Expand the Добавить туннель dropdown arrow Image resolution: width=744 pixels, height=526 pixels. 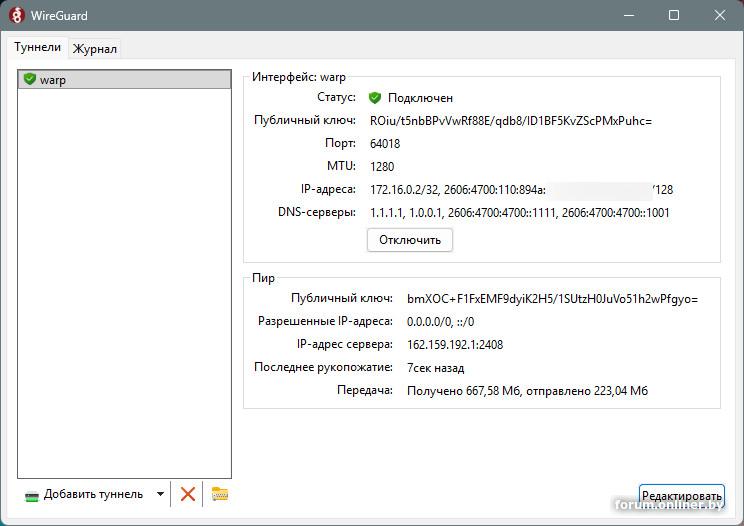(x=160, y=494)
